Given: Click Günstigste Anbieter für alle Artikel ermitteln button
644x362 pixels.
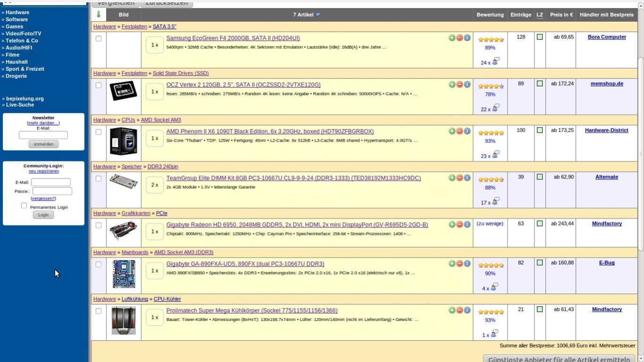Looking at the screenshot, I should [560, 359].
